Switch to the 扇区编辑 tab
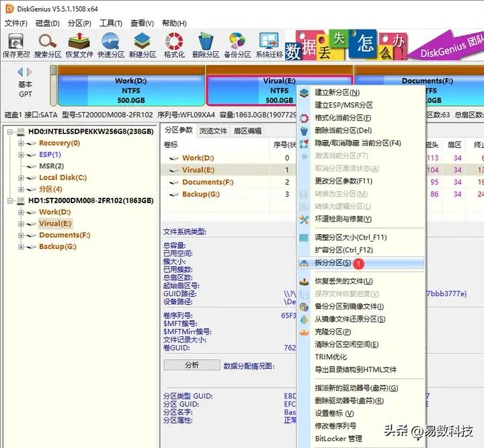Image resolution: width=484 pixels, height=448 pixels. [247, 131]
